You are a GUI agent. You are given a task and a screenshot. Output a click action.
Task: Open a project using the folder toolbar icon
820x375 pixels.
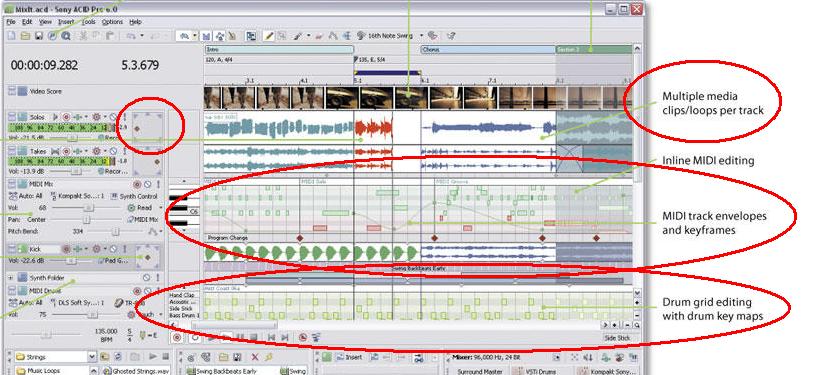[25, 36]
